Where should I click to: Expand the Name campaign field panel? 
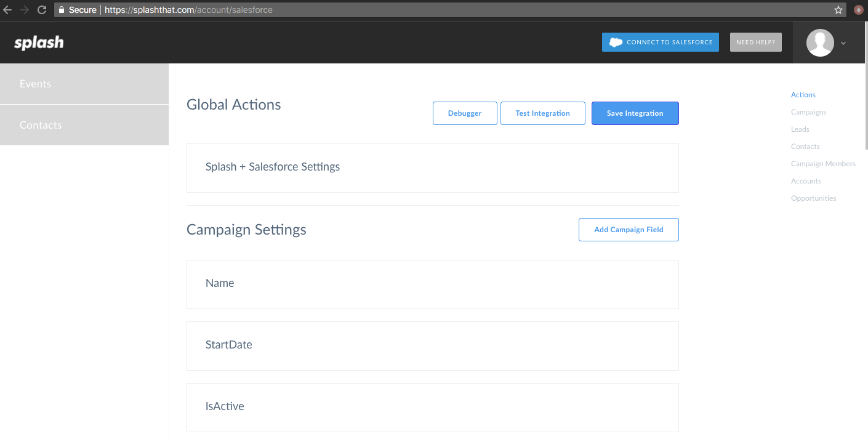[433, 284]
